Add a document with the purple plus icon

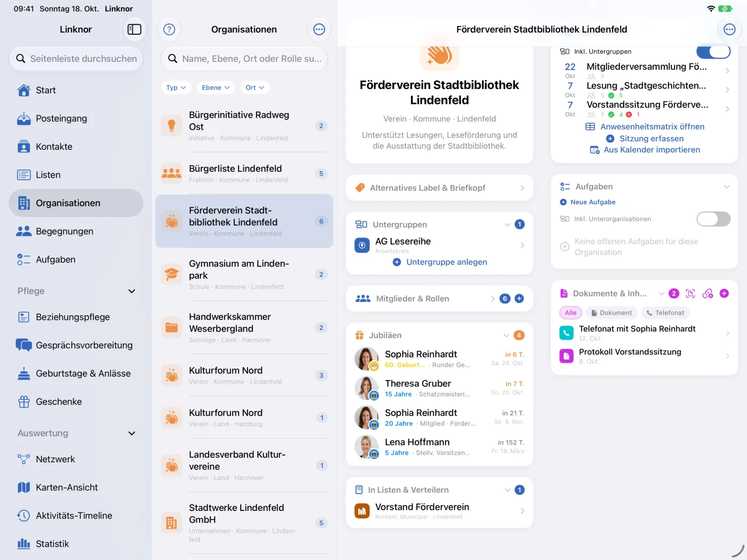[x=724, y=293]
